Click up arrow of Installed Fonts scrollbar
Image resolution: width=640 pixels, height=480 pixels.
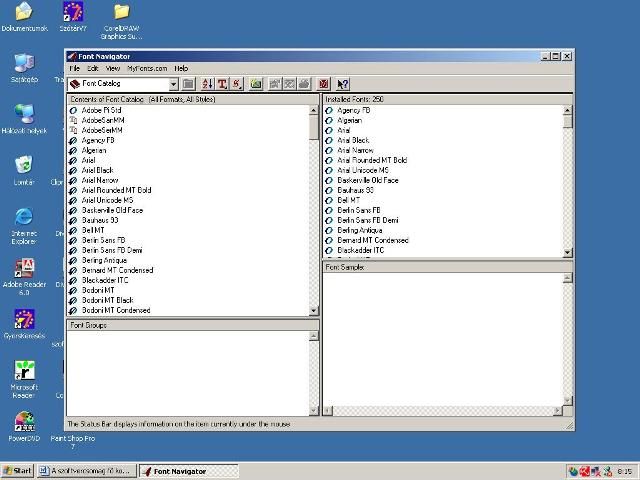tap(568, 109)
